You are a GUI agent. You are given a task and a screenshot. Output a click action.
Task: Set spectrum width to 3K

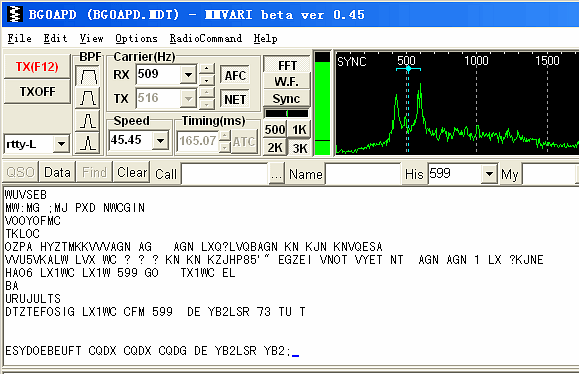point(299,148)
